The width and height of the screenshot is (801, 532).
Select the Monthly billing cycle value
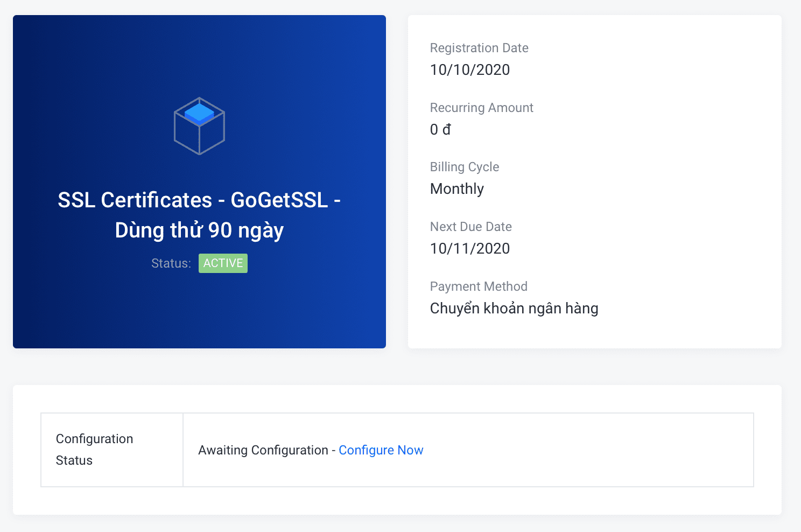pos(456,189)
